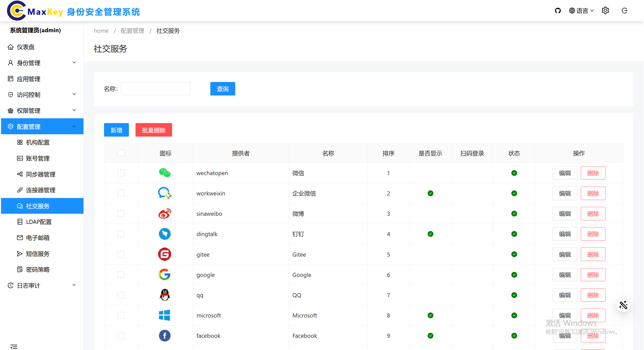The width and height of the screenshot is (644, 350).
Task: Select the gitee row checkbox
Action: pyautogui.click(x=121, y=254)
